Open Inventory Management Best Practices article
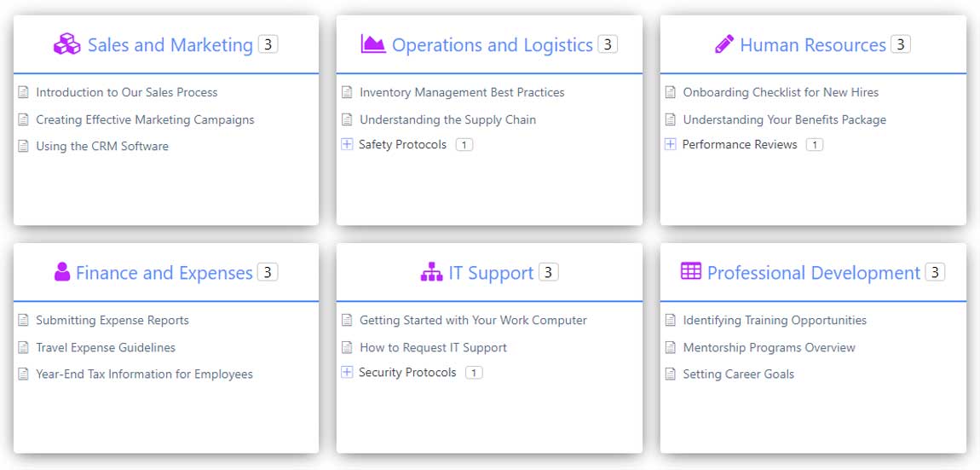 [x=461, y=92]
